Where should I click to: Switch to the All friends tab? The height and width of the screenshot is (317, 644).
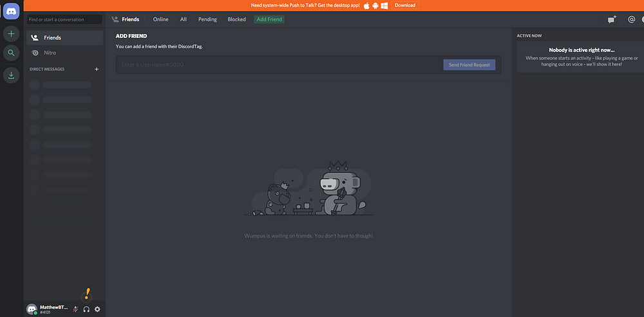tap(183, 19)
